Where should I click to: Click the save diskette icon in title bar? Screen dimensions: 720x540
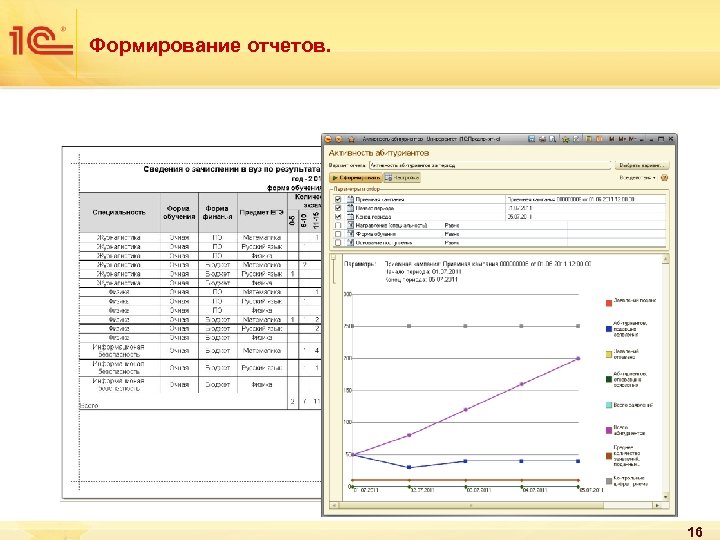[x=531, y=139]
